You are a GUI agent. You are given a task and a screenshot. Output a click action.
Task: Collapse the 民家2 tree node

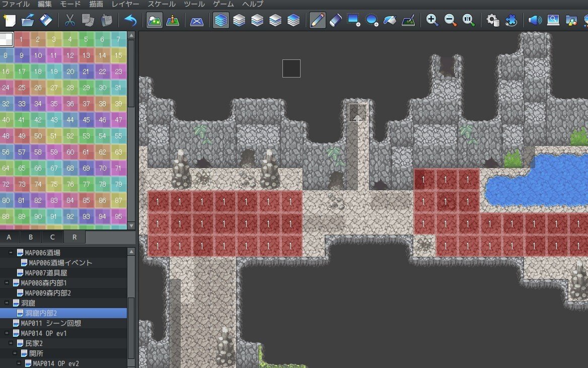click(11, 343)
